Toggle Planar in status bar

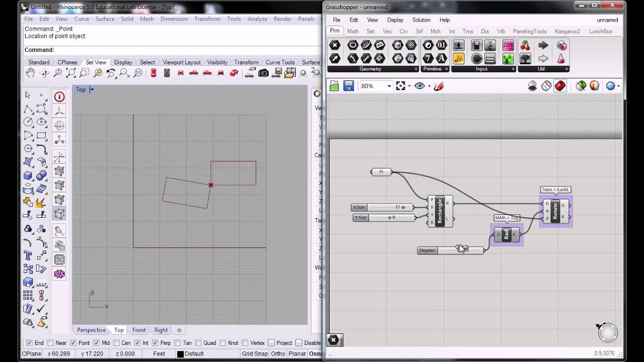297,354
